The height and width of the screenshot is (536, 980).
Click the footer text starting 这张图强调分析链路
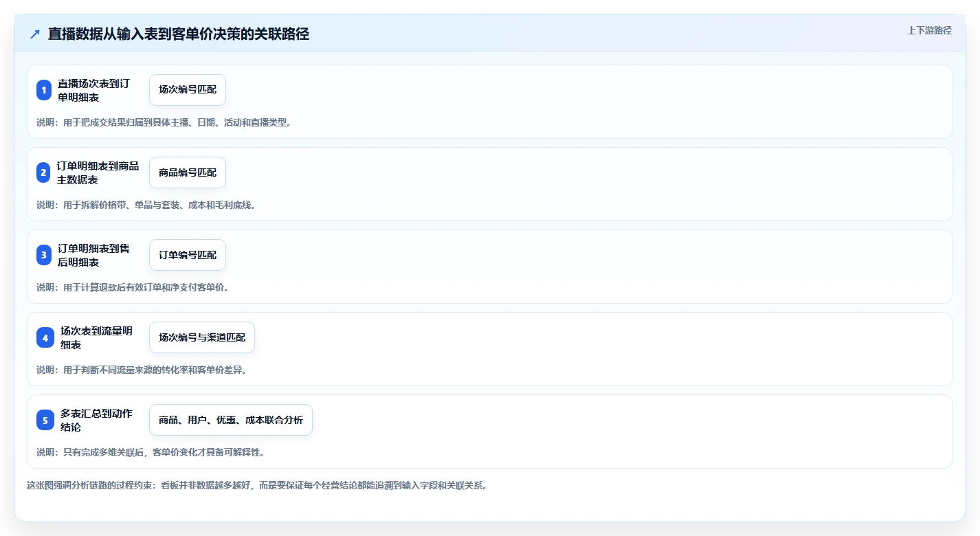click(257, 485)
